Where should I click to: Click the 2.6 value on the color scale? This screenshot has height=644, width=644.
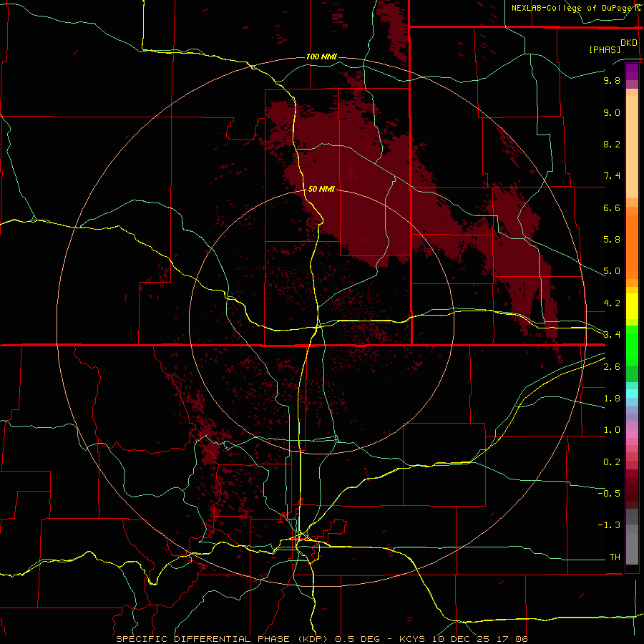(x=612, y=367)
